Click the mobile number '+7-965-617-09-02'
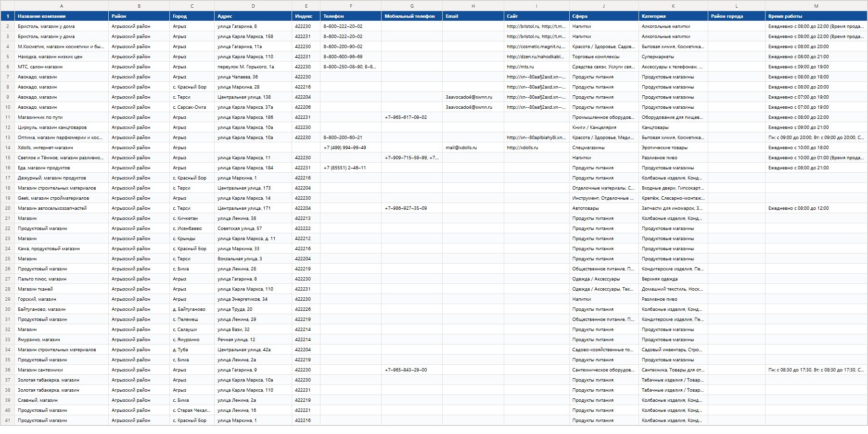The image size is (868, 434). [412, 117]
